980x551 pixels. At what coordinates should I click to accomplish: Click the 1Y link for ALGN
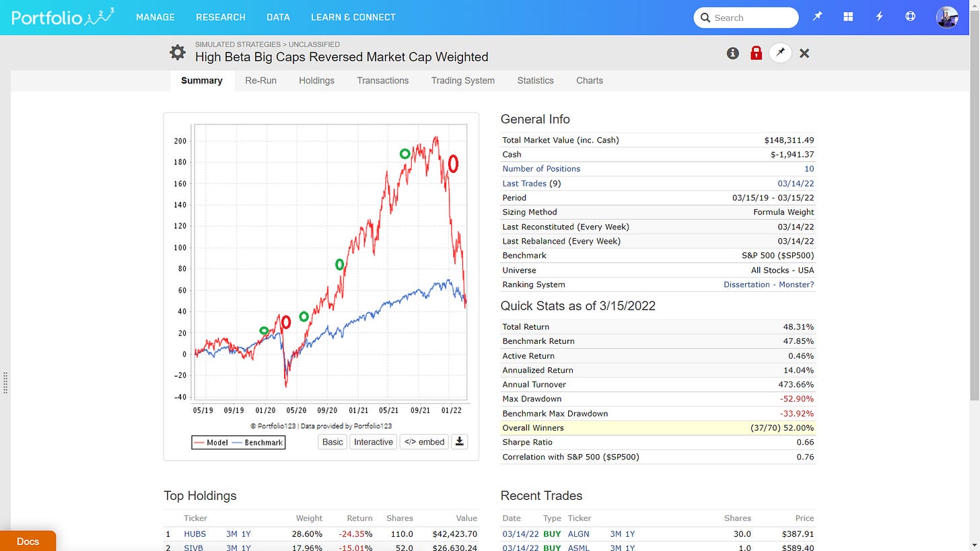pos(630,534)
